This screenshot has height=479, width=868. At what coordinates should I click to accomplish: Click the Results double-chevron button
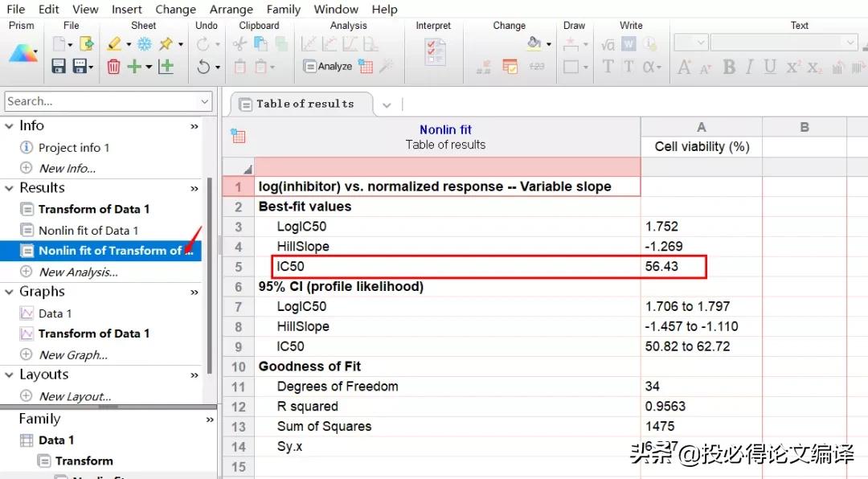pos(194,189)
